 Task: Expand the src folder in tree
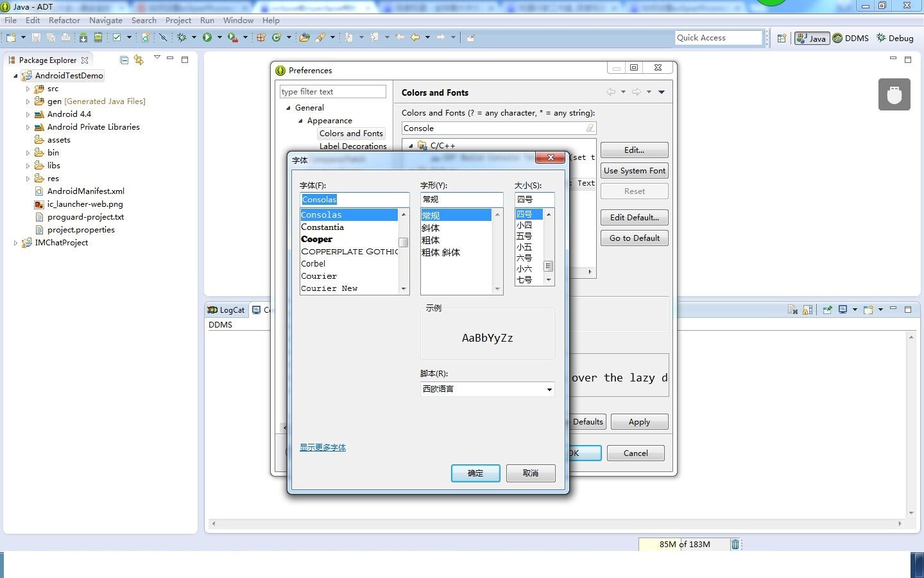(x=28, y=89)
